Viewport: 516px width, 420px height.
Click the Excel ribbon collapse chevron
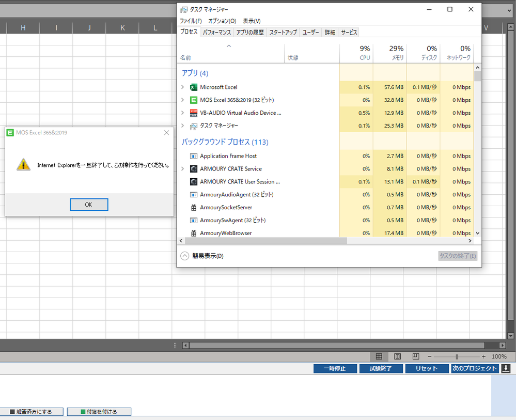(509, 10)
